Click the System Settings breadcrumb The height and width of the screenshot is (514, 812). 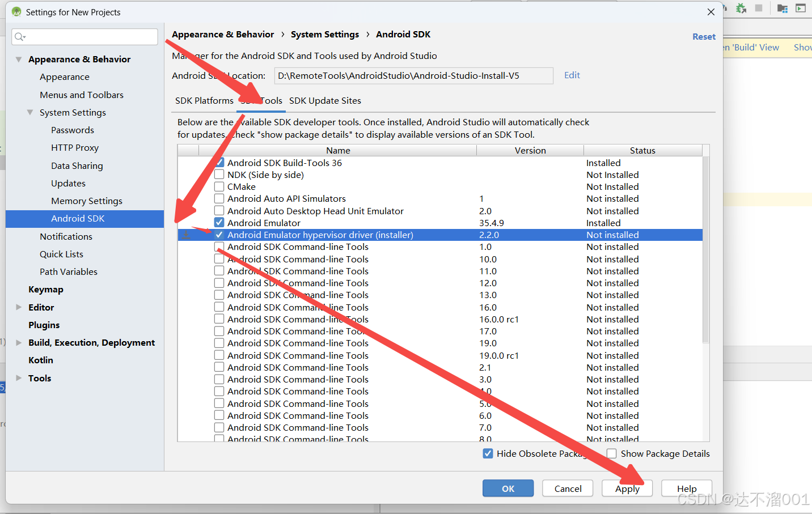pyautogui.click(x=325, y=35)
